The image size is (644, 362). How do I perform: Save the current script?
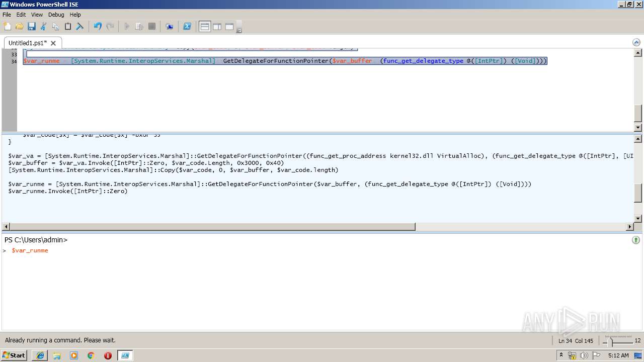pyautogui.click(x=31, y=26)
